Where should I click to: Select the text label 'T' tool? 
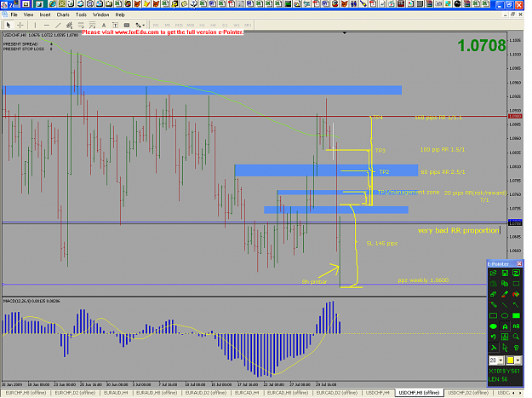coord(116,25)
